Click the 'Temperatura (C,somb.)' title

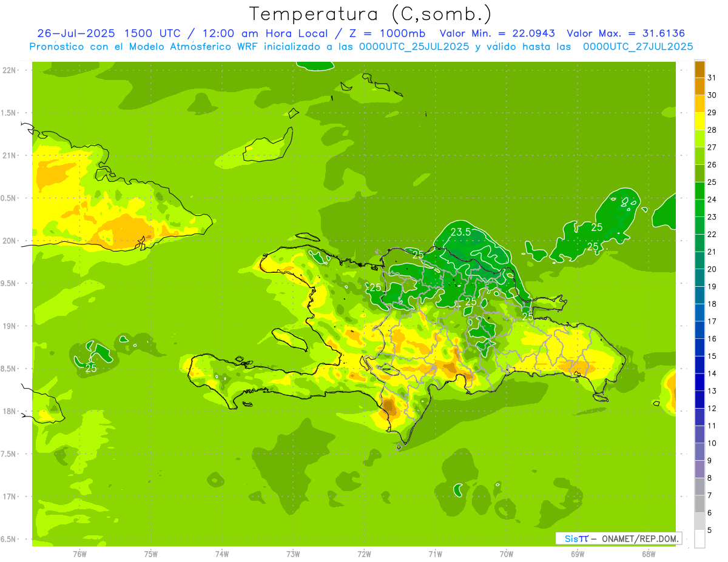pos(370,13)
